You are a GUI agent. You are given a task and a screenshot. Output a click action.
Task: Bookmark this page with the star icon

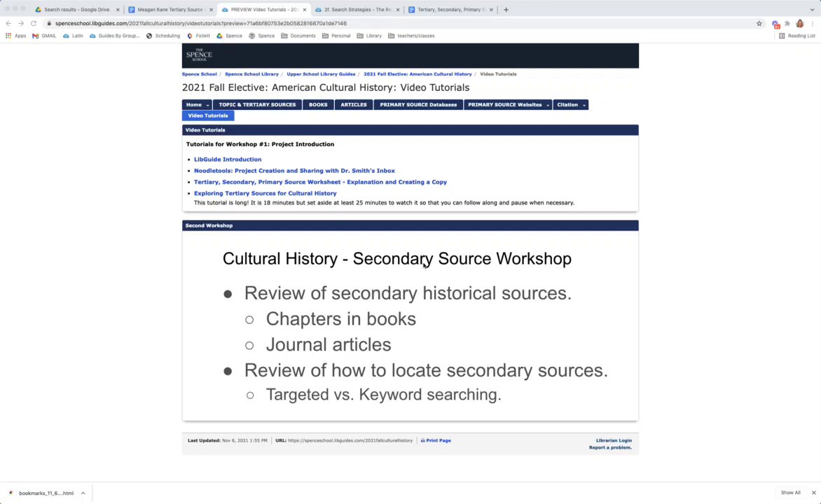point(759,23)
